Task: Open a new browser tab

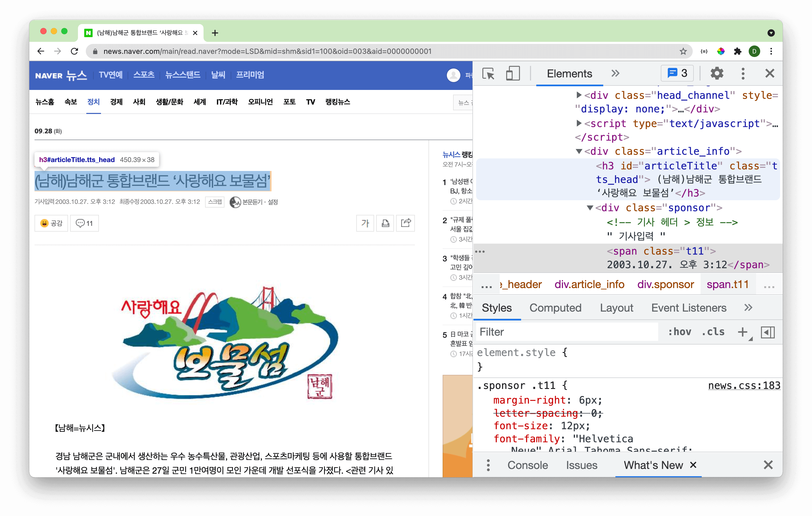Action: click(215, 33)
